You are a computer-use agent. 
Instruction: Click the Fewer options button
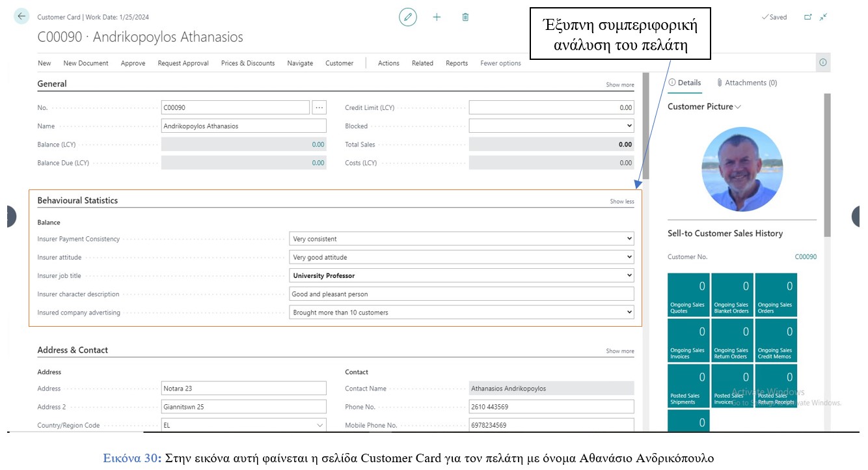click(500, 63)
